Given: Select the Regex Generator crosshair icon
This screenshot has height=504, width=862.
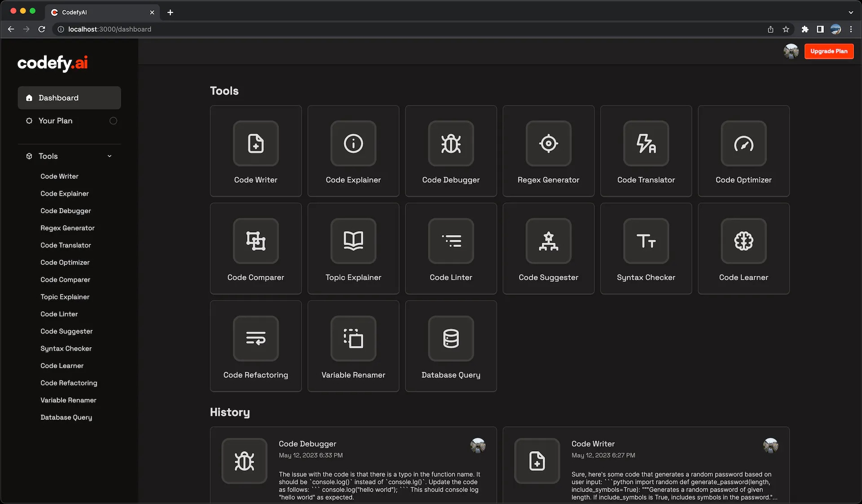Looking at the screenshot, I should pos(548,144).
